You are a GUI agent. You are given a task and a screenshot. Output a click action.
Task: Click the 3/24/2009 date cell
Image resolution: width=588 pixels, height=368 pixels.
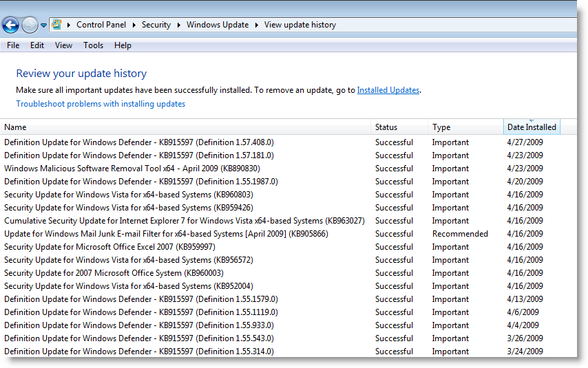525,351
